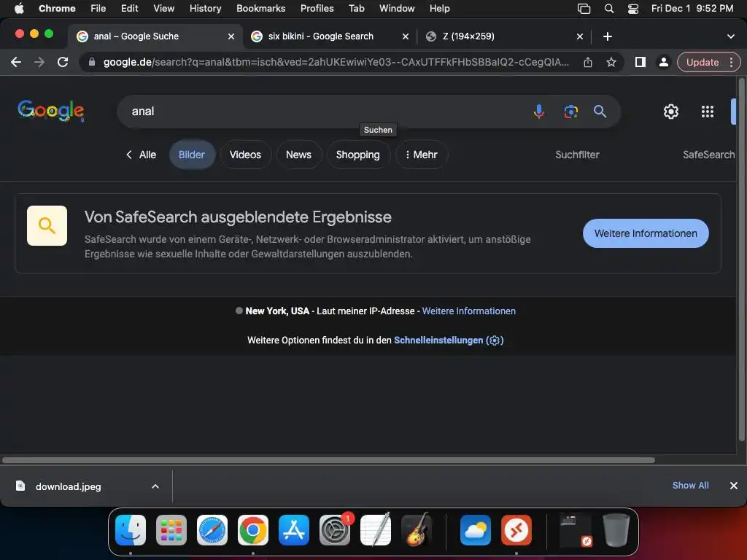Image resolution: width=747 pixels, height=560 pixels.
Task: Open download.jpeg file
Action: tap(68, 486)
